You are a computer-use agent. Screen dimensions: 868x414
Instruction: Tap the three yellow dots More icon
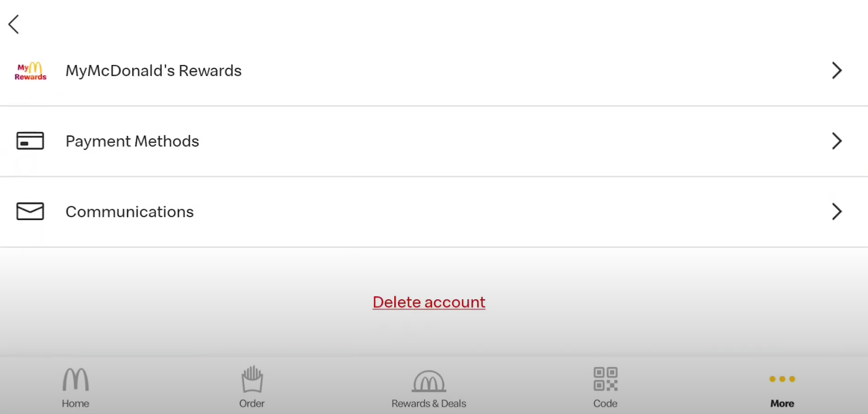point(782,379)
